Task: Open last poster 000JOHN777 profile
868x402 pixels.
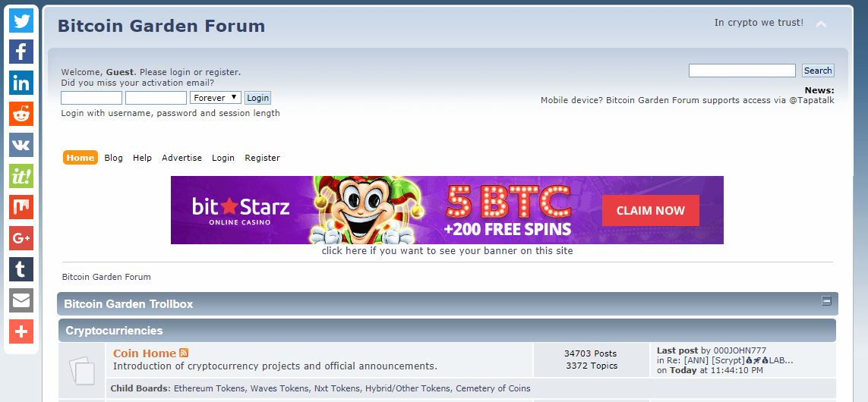Action: [x=740, y=350]
